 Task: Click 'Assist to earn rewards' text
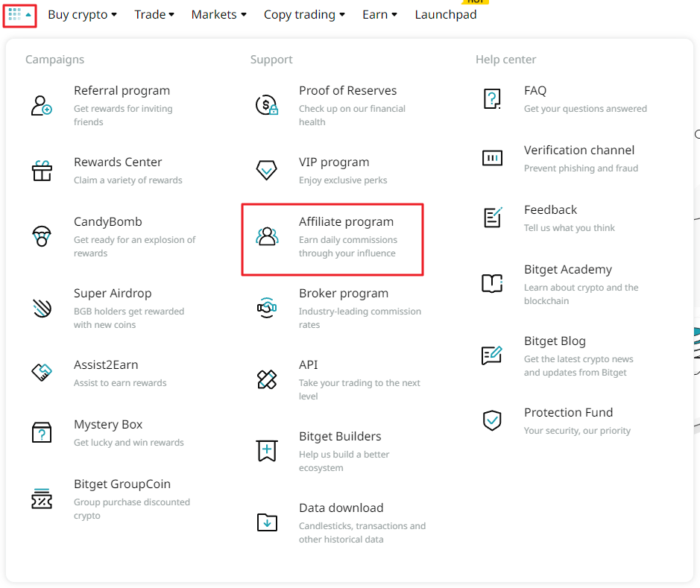click(120, 383)
